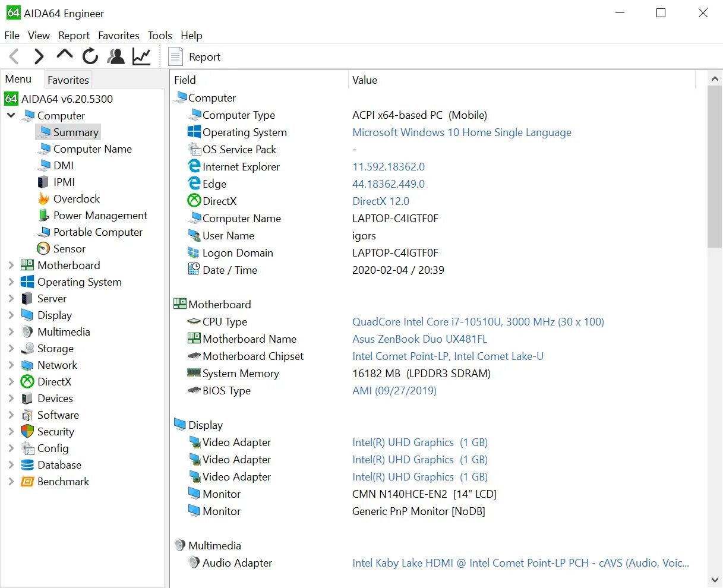Open the graph chart toolbar icon
723x588 pixels.
(x=141, y=56)
